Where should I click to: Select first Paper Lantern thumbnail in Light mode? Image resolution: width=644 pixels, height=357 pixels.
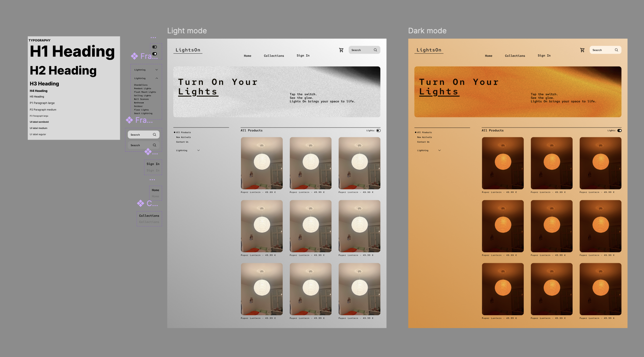click(x=262, y=163)
